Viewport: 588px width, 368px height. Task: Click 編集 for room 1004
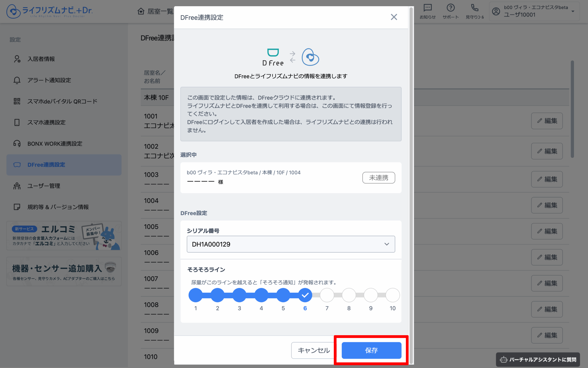(547, 205)
